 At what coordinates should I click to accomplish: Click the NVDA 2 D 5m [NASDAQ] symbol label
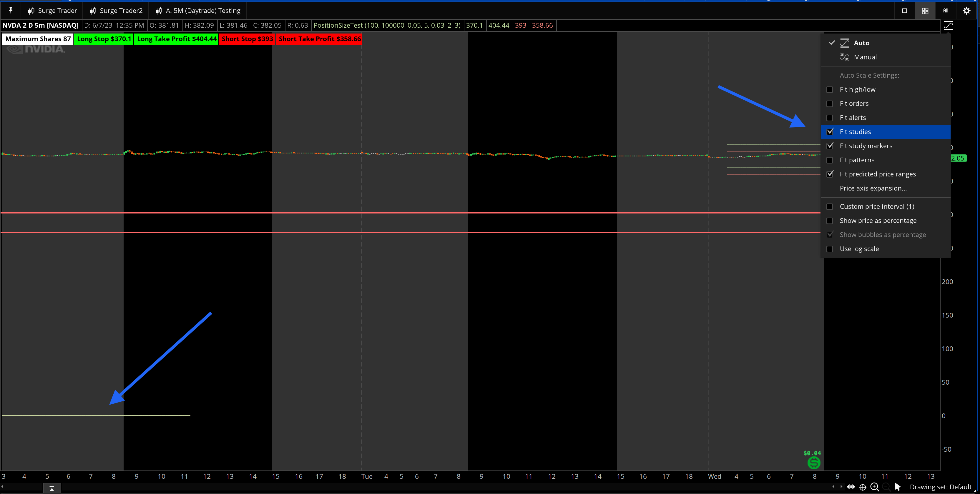point(40,26)
